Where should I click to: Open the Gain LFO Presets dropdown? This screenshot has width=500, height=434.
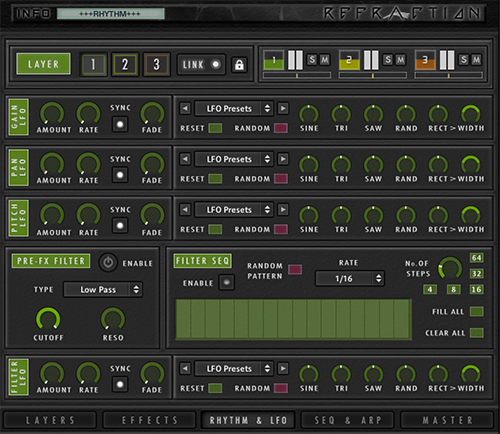point(234,108)
